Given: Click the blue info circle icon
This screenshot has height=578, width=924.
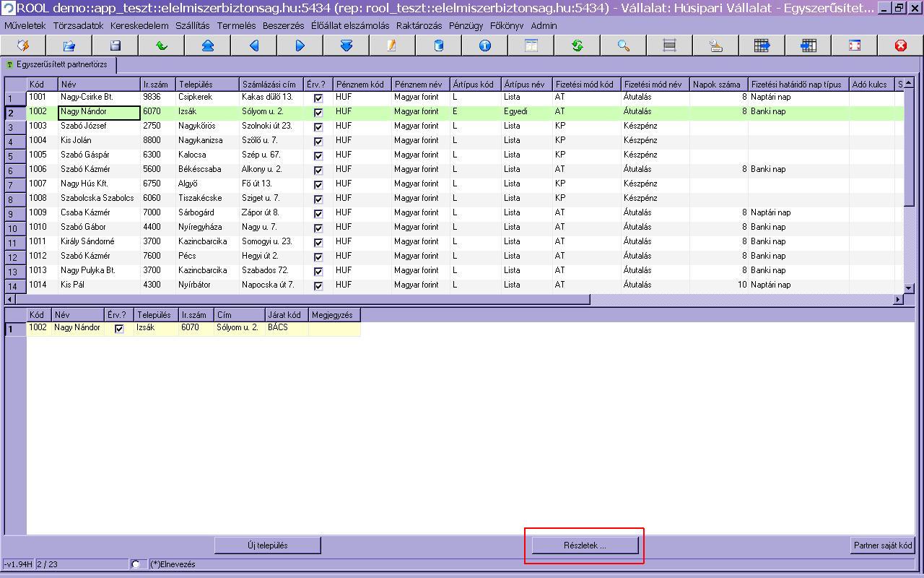Looking at the screenshot, I should pos(484,46).
